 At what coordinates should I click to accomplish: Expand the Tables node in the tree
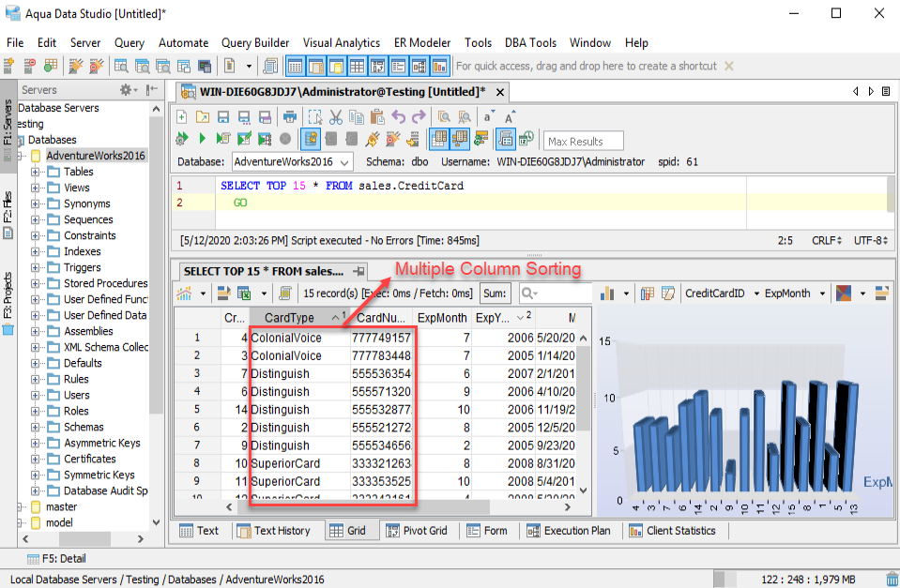coord(36,172)
